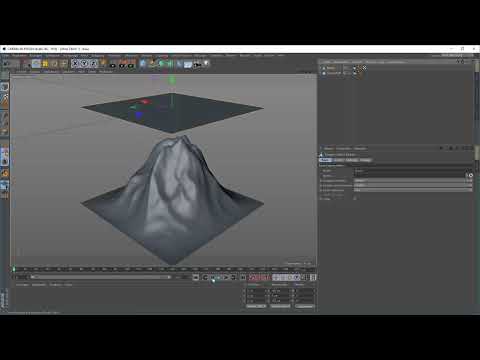
Task: Click the Render View clapperboard icon
Action: (x=113, y=65)
